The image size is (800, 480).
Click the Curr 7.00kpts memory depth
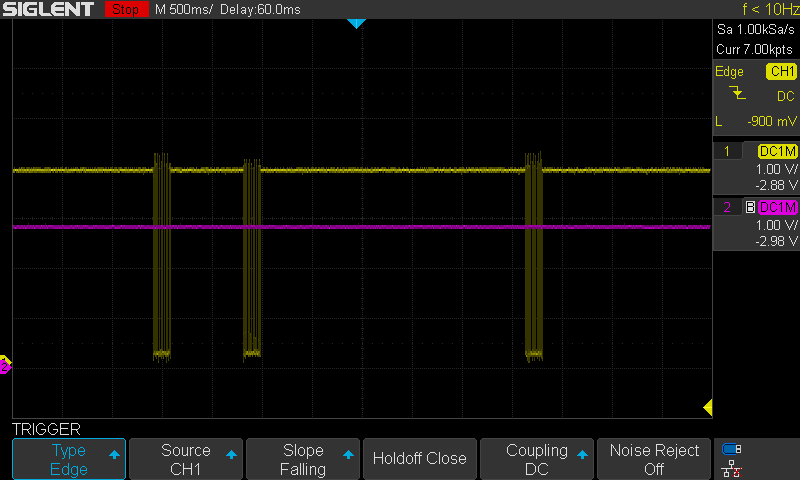(755, 49)
